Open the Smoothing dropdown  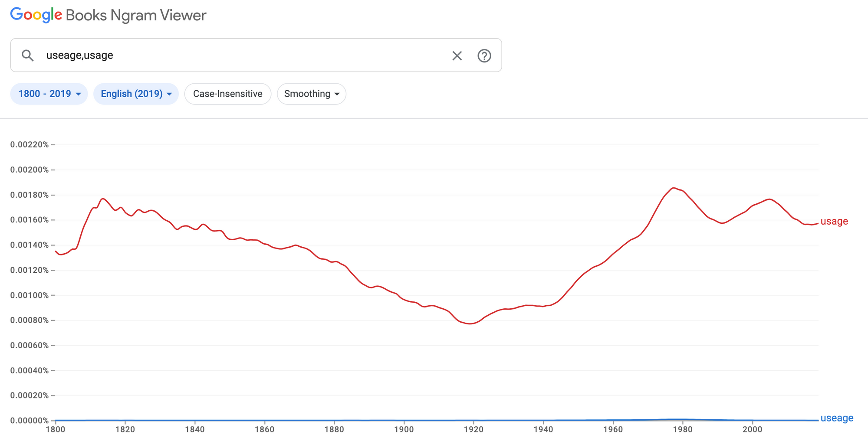pyautogui.click(x=311, y=94)
